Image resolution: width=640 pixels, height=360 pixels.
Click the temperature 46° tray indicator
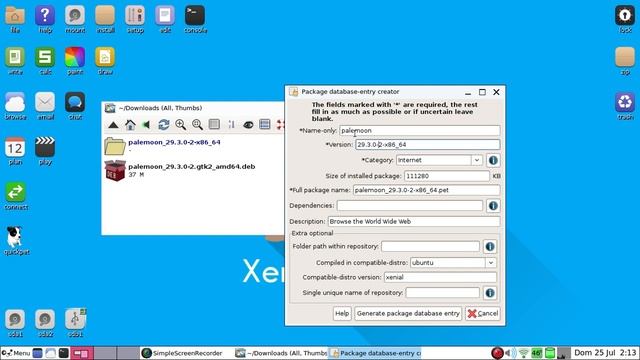point(537,353)
